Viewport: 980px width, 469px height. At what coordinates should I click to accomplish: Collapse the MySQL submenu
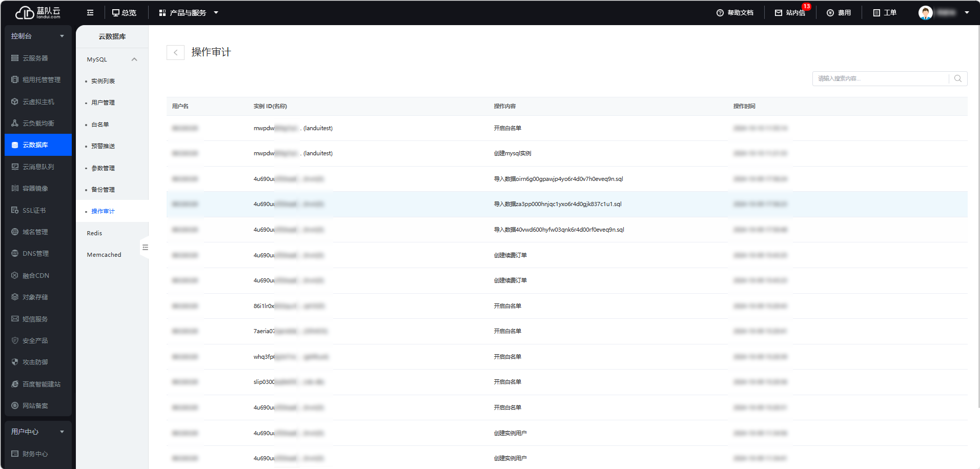click(134, 59)
